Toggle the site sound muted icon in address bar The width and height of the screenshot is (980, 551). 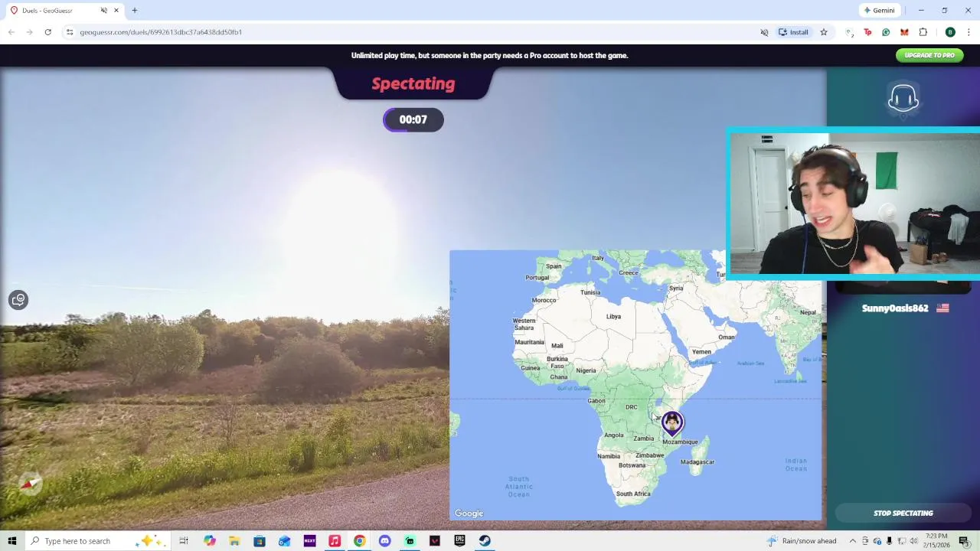764,32
